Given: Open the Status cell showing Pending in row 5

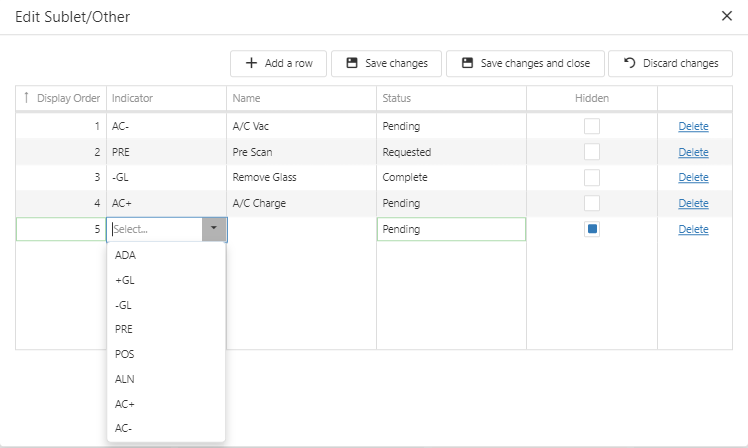Looking at the screenshot, I should (450, 229).
